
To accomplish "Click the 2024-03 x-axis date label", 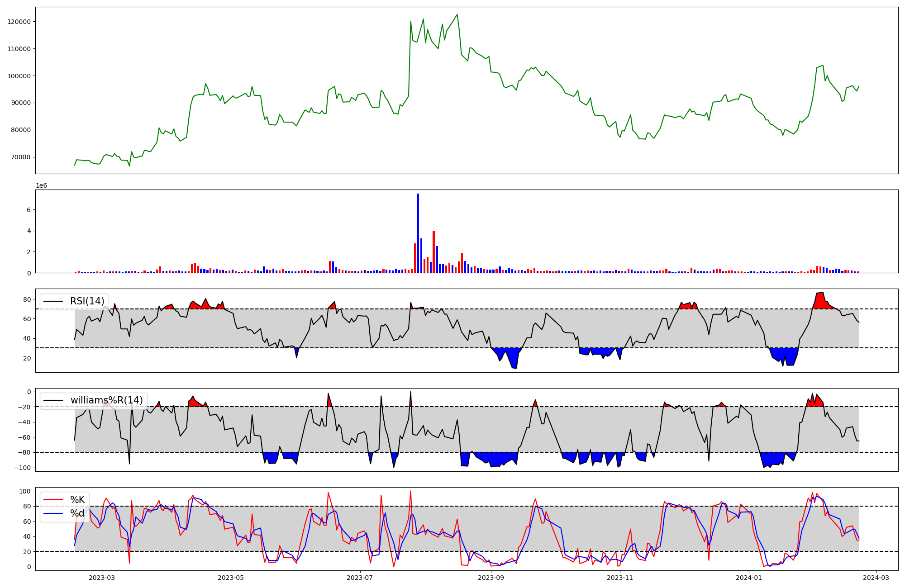I will pyautogui.click(x=876, y=578).
